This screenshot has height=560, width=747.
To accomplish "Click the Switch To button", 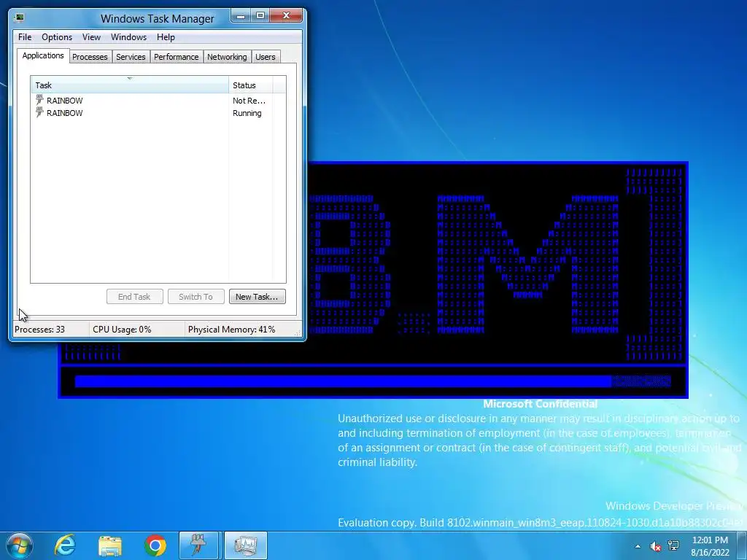I will click(196, 297).
